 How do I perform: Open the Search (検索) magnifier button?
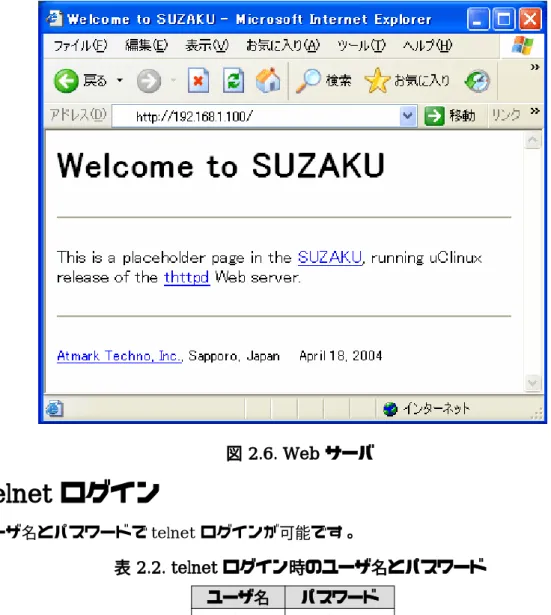pyautogui.click(x=324, y=81)
